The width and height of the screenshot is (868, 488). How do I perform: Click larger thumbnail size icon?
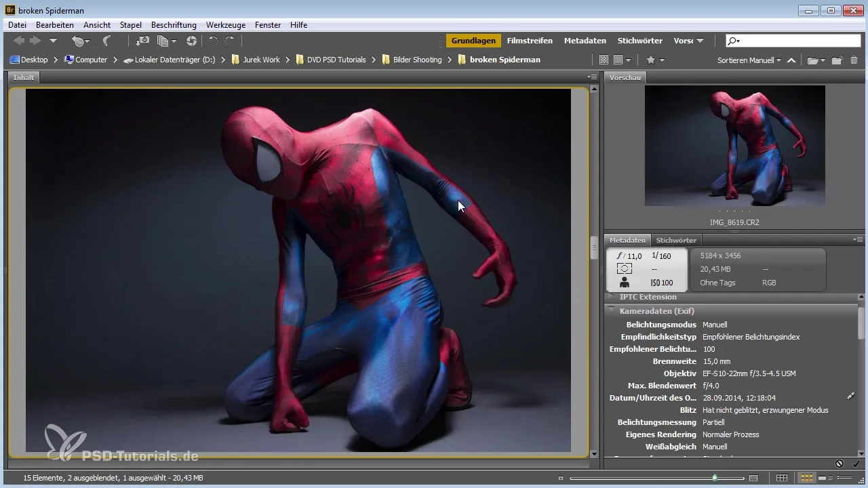tap(753, 479)
